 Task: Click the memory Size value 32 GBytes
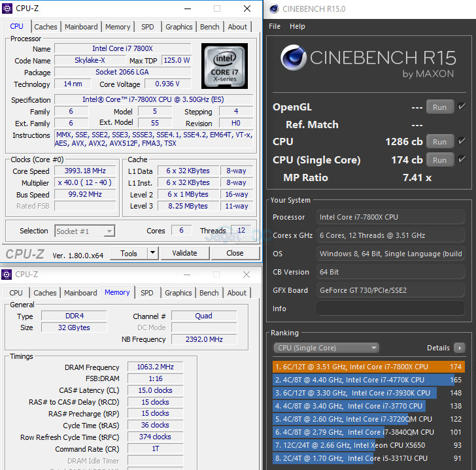[74, 327]
